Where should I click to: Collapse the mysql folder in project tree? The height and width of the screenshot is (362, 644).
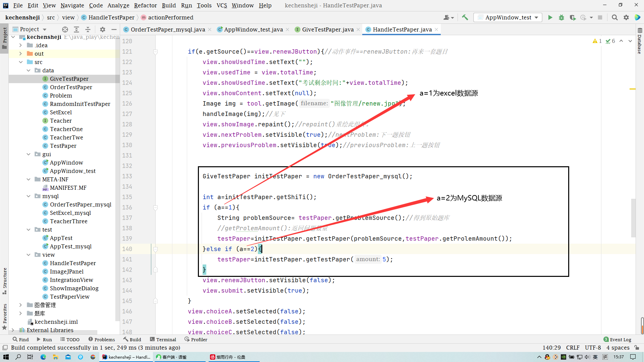coord(29,196)
